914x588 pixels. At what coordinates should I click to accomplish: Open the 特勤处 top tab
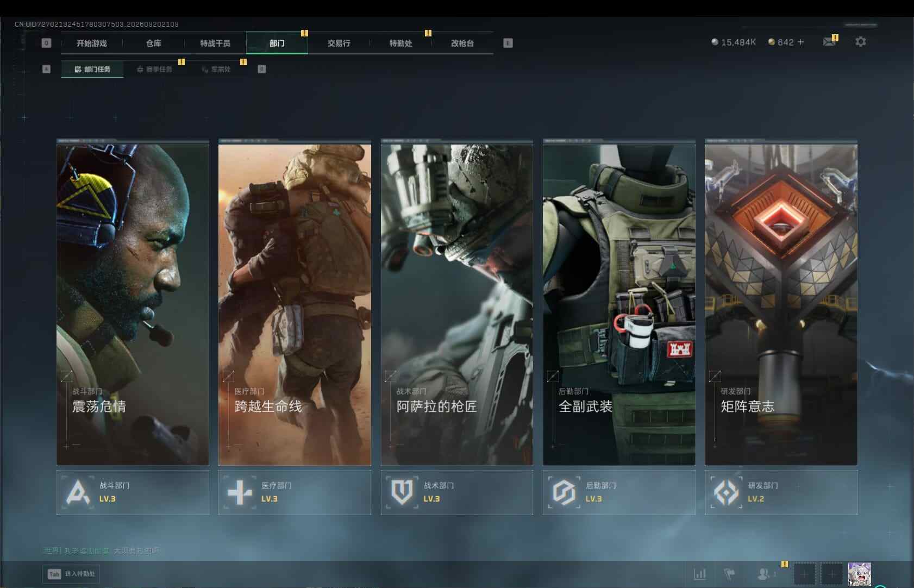[x=400, y=43]
